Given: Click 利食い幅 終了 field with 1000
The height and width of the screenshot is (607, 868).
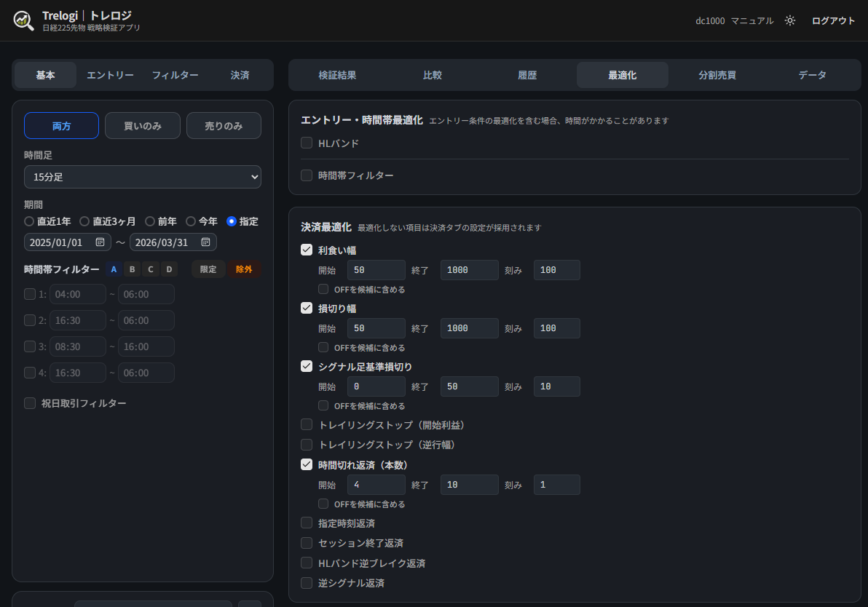Looking at the screenshot, I should click(x=470, y=270).
